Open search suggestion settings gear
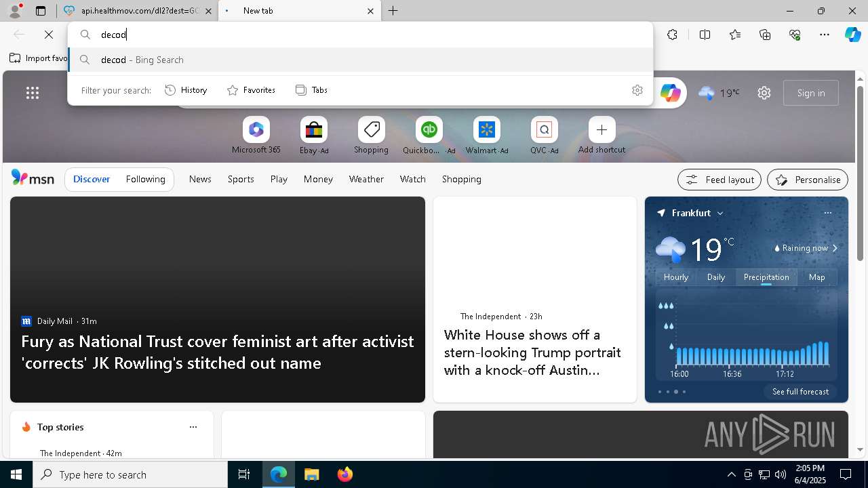 click(637, 90)
